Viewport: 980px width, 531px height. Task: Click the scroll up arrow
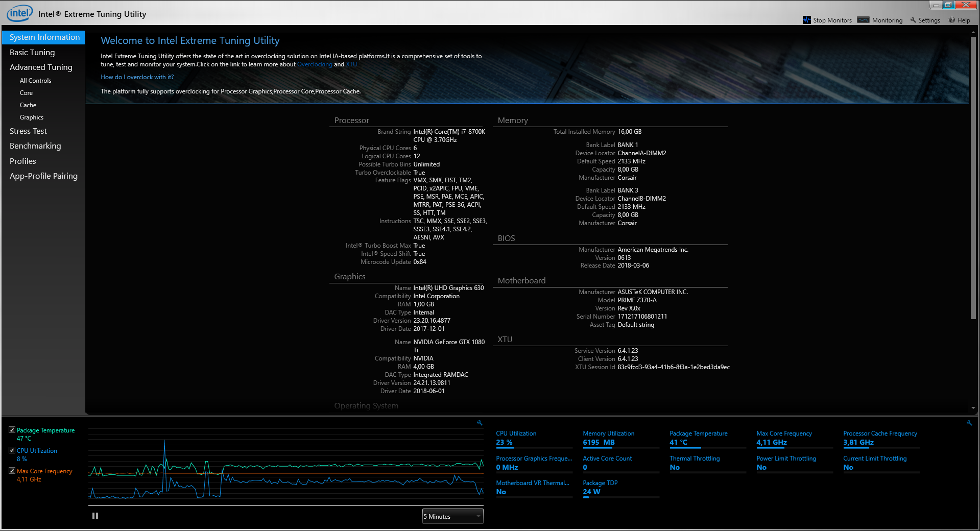coord(973,32)
